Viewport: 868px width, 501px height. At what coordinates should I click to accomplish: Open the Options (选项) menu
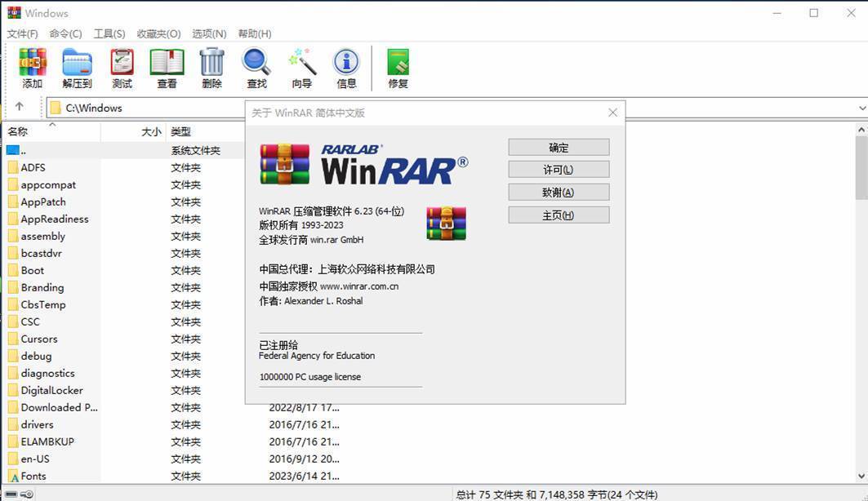click(x=209, y=33)
